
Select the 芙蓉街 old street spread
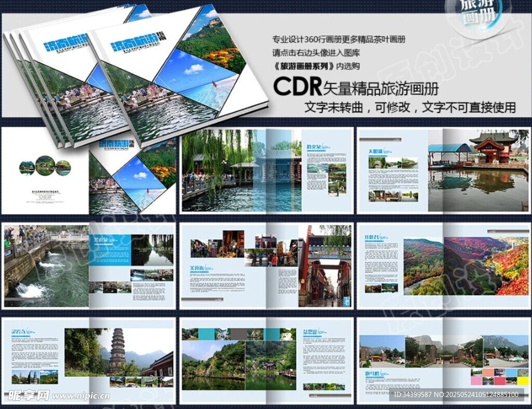(267, 266)
